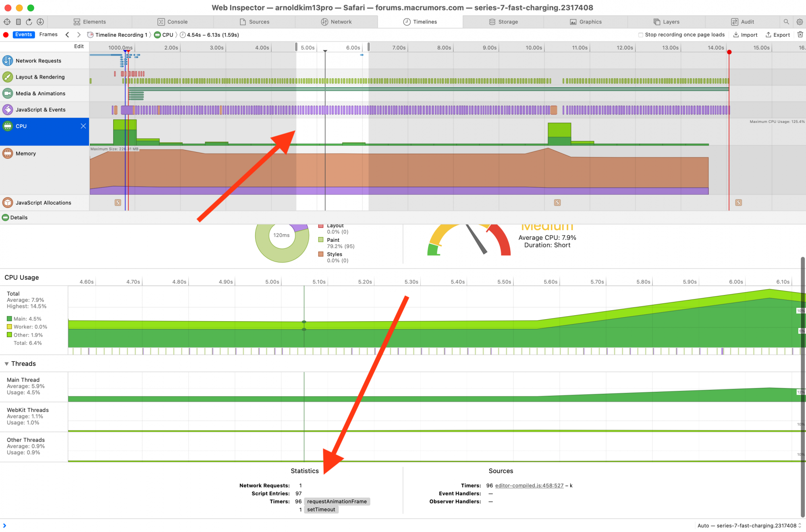Click the reload page icon
Image resolution: width=806 pixels, height=532 pixels.
(x=29, y=22)
